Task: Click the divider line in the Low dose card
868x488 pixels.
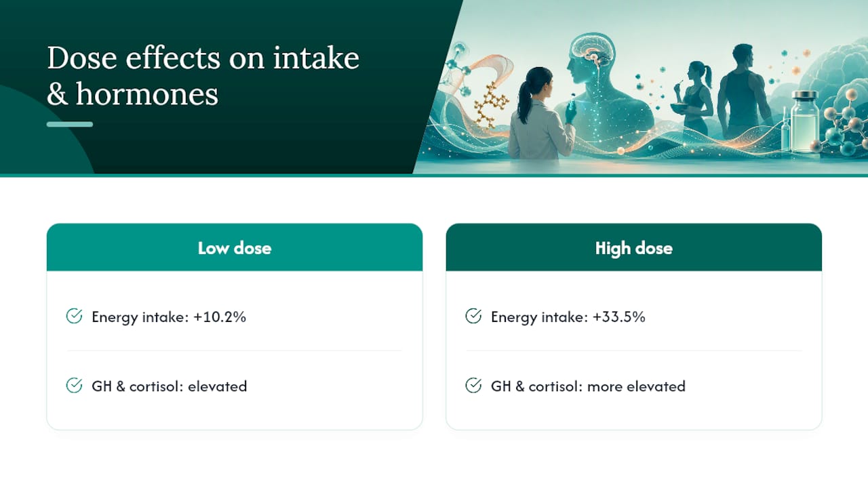Action: [x=235, y=350]
